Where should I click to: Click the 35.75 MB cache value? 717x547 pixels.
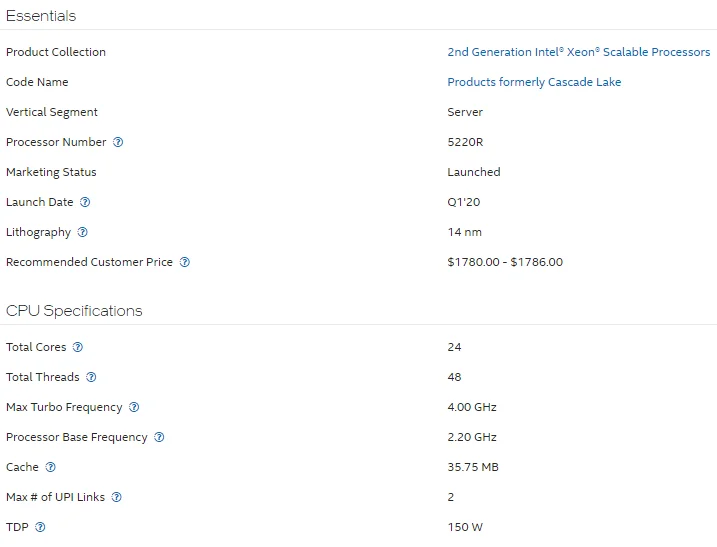coord(473,467)
